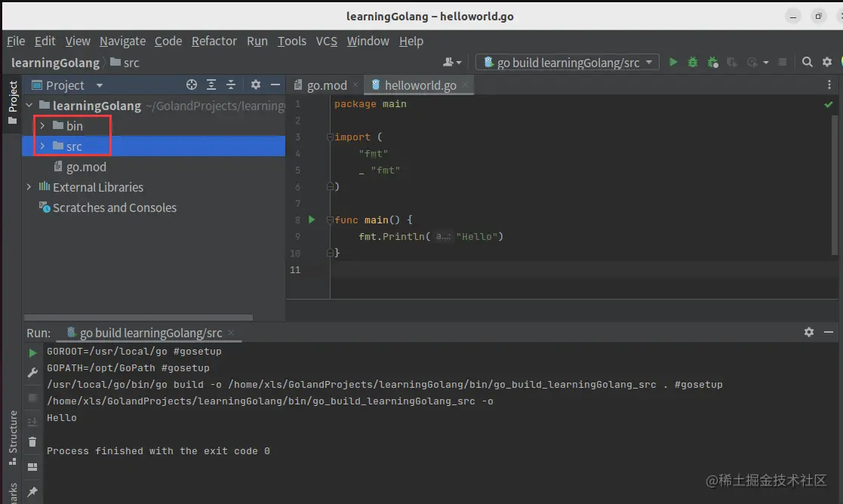Viewport: 843px width, 504px height.
Task: Toggle the Structure sidebar tool button
Action: coord(12,438)
